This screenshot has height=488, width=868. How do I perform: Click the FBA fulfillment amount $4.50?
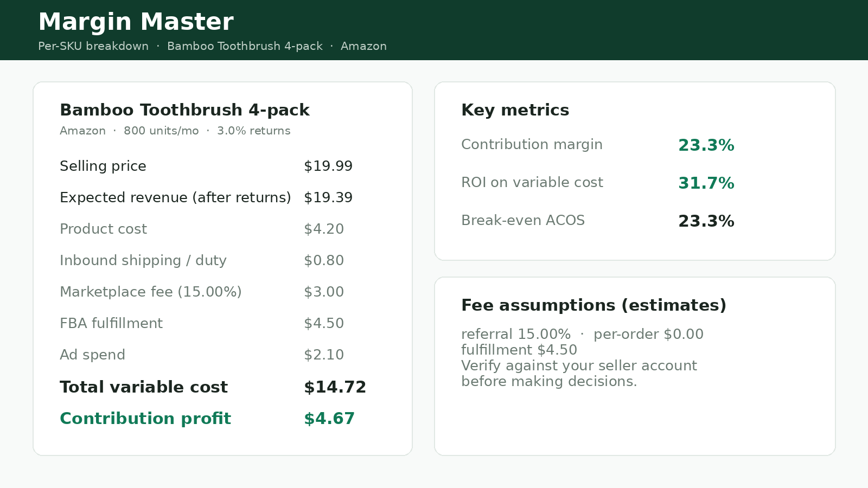[324, 323]
